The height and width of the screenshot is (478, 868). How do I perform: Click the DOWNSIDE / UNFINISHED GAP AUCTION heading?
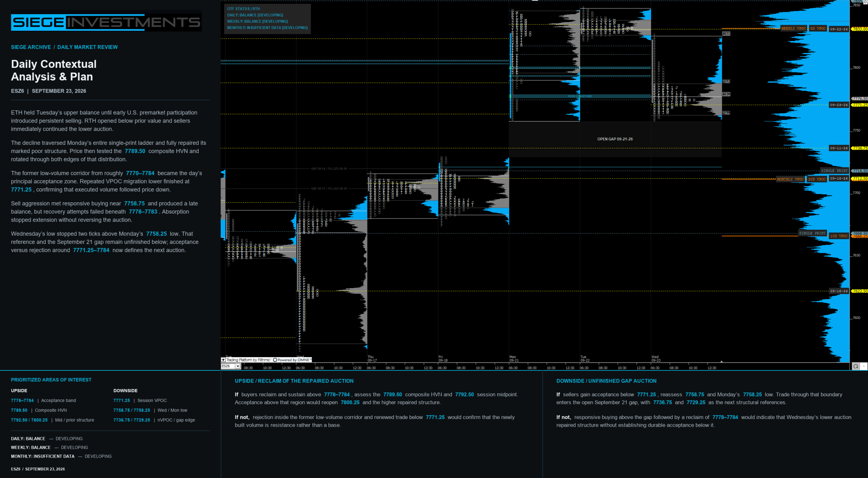[x=606, y=381]
